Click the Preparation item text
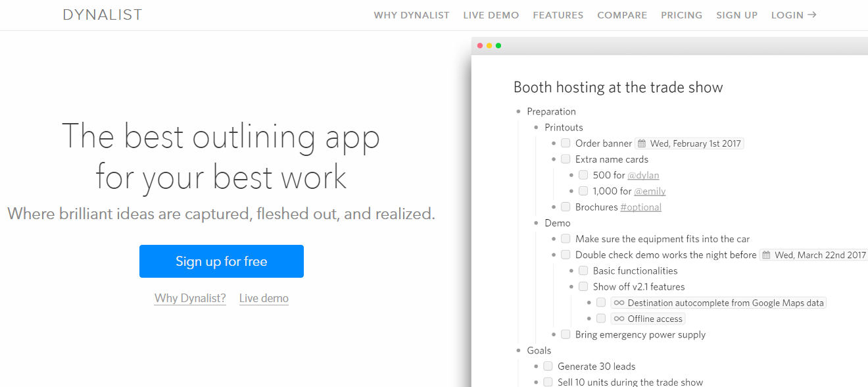 click(x=551, y=112)
